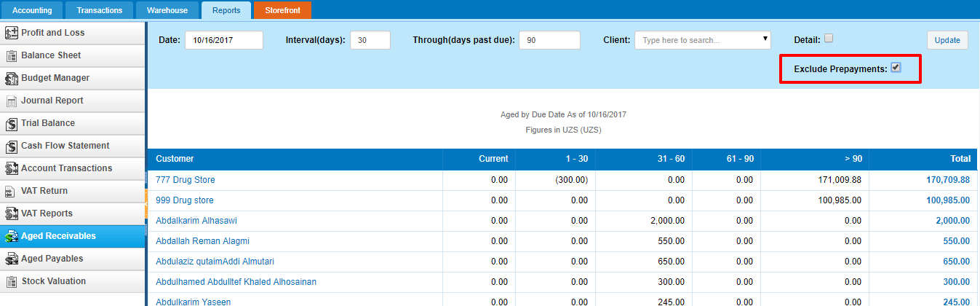The height and width of the screenshot is (306, 980).
Task: Click the Profit and Loss sidebar icon
Action: (x=12, y=33)
